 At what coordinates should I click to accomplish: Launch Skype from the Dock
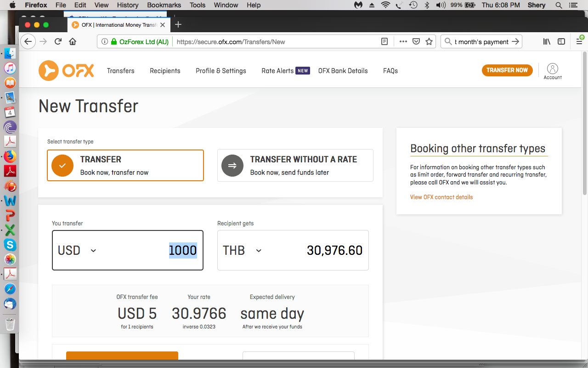click(x=10, y=245)
